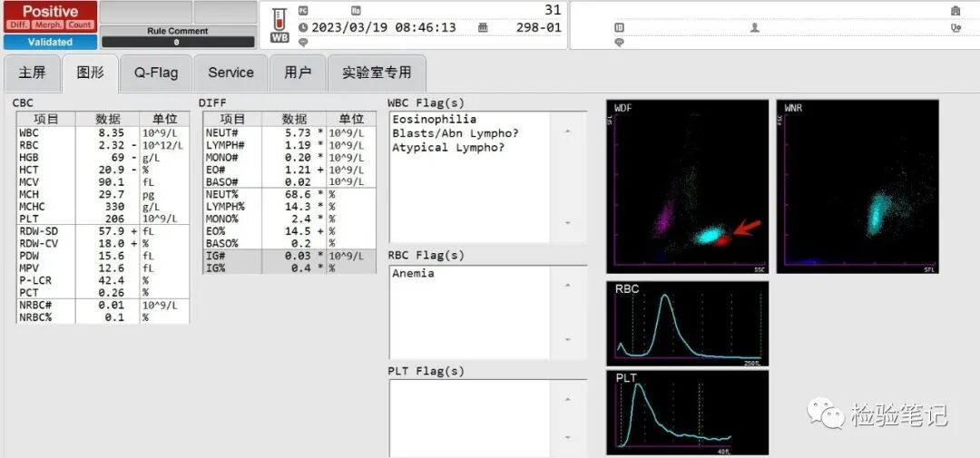Click the NEUT% value 68.6
The width and height of the screenshot is (980, 458).
297,194
